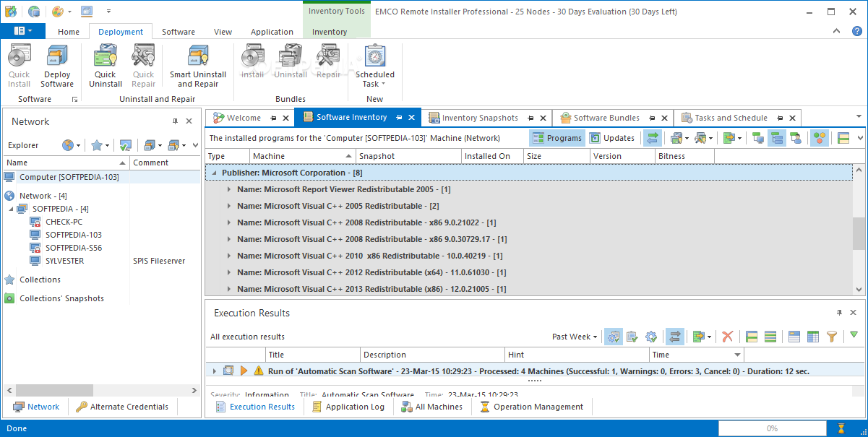The image size is (868, 437).
Task: Open Smart Uninstall and Repair
Action: tap(198, 66)
